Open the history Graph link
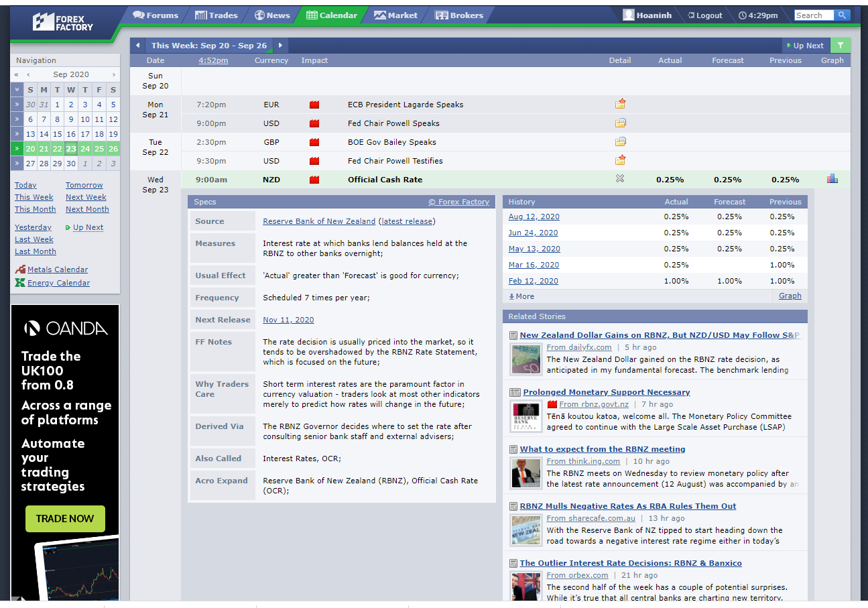This screenshot has width=868, height=608. (x=790, y=296)
